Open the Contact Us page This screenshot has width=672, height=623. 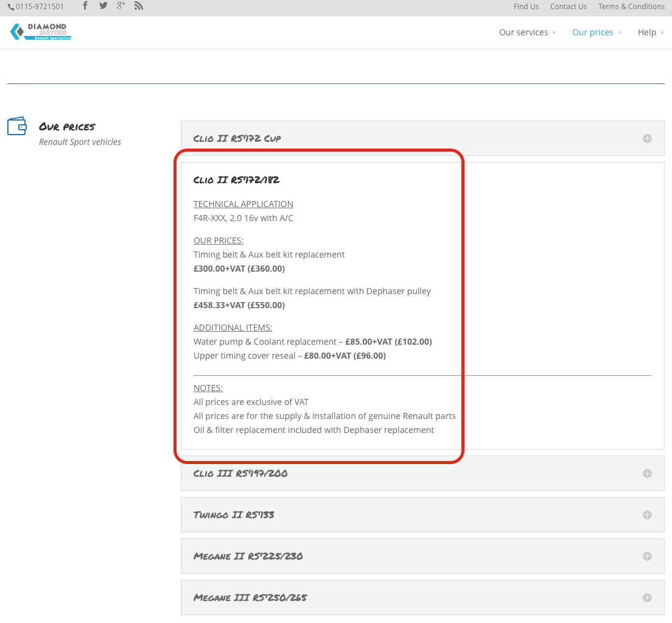(x=568, y=6)
